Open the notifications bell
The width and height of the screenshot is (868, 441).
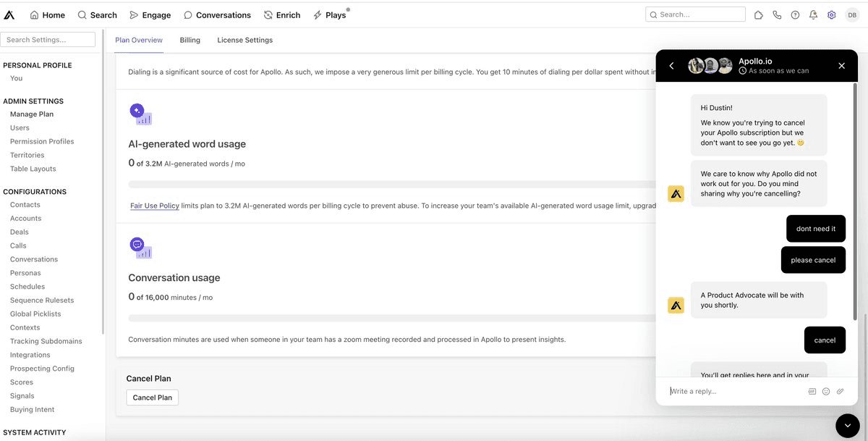814,14
